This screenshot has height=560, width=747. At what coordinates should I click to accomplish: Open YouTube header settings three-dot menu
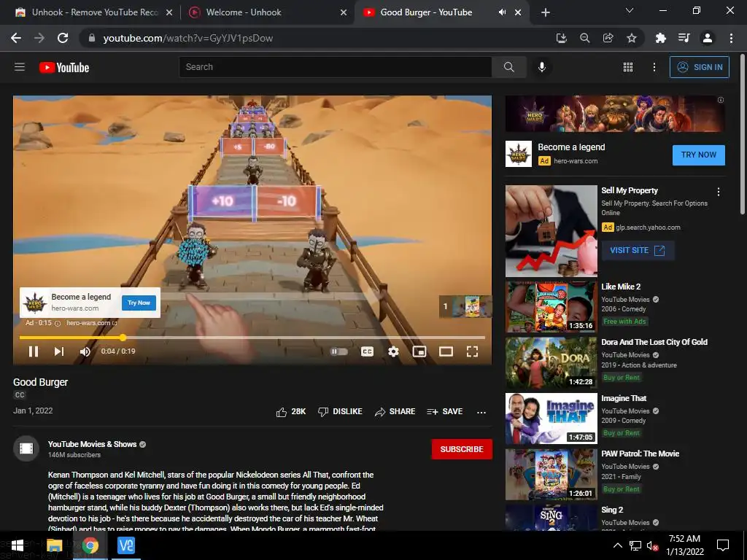click(654, 67)
